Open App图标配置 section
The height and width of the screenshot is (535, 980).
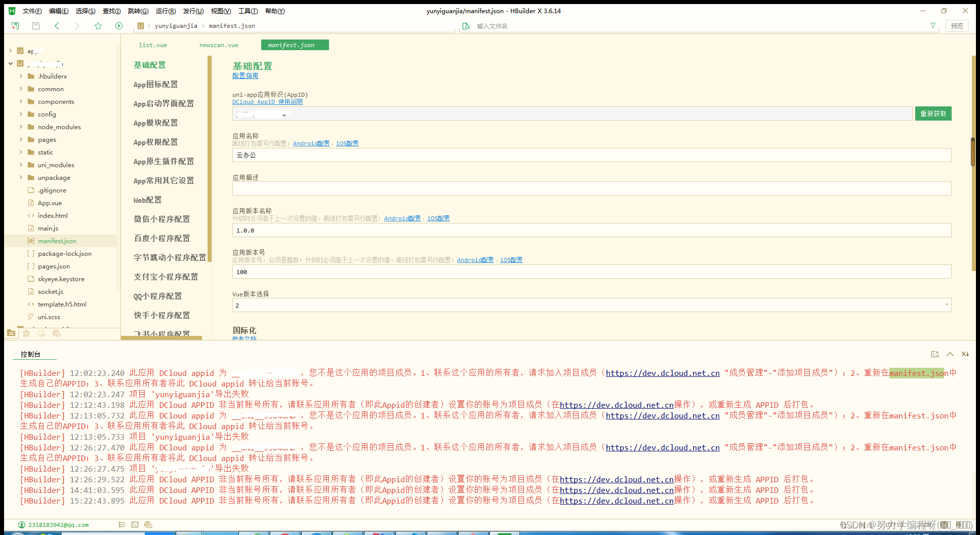155,84
